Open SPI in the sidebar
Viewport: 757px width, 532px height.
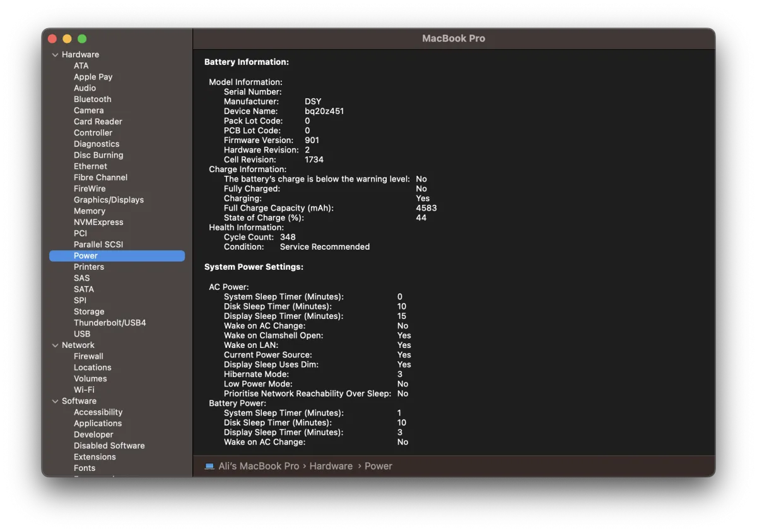coord(80,301)
